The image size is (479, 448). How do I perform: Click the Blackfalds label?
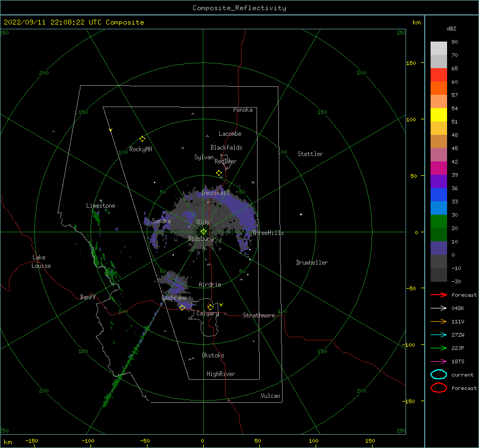226,148
